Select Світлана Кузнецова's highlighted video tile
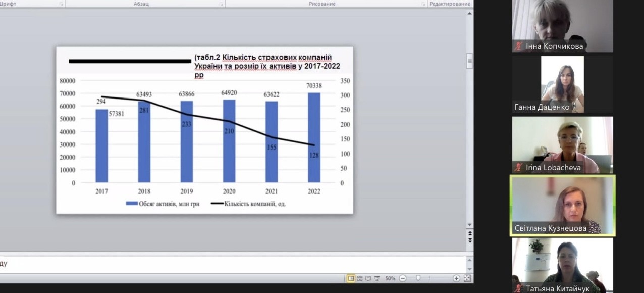 (562, 205)
